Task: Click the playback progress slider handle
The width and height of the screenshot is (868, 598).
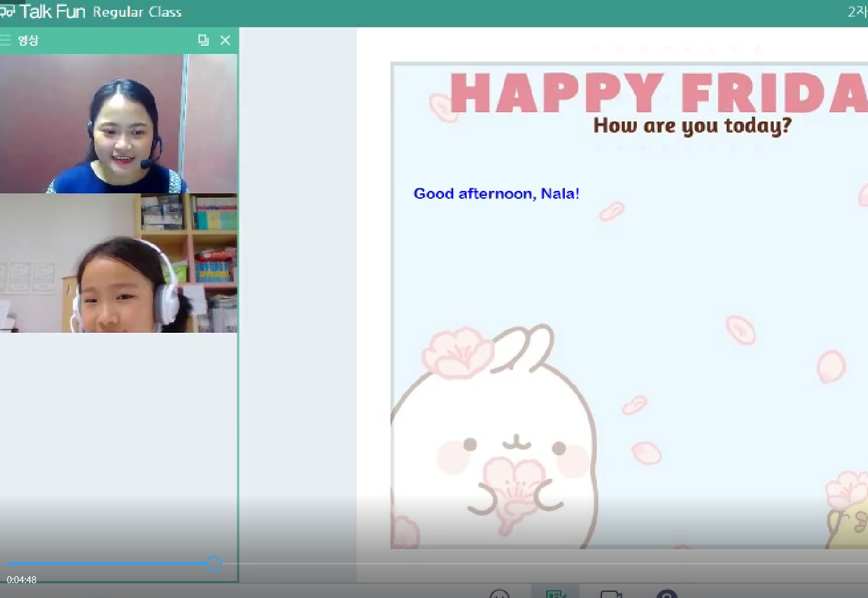Action: (x=214, y=563)
